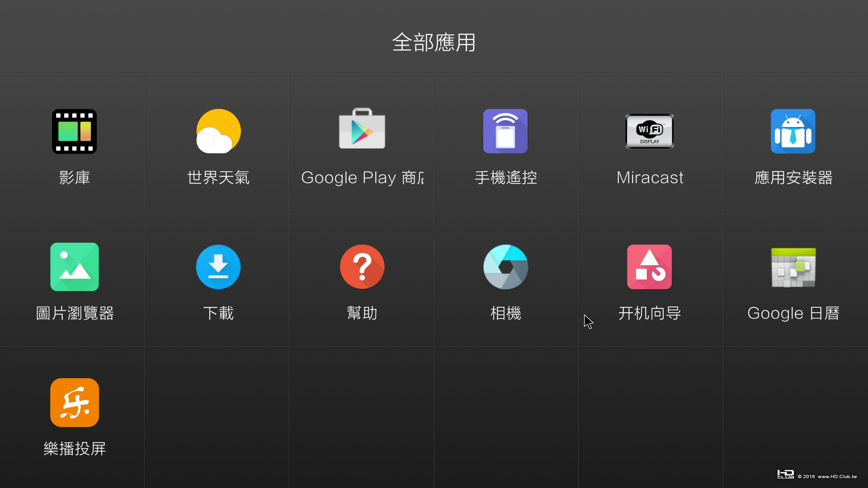Image resolution: width=868 pixels, height=488 pixels.
Task: Click the HD Club watermark logo
Action: click(x=785, y=474)
